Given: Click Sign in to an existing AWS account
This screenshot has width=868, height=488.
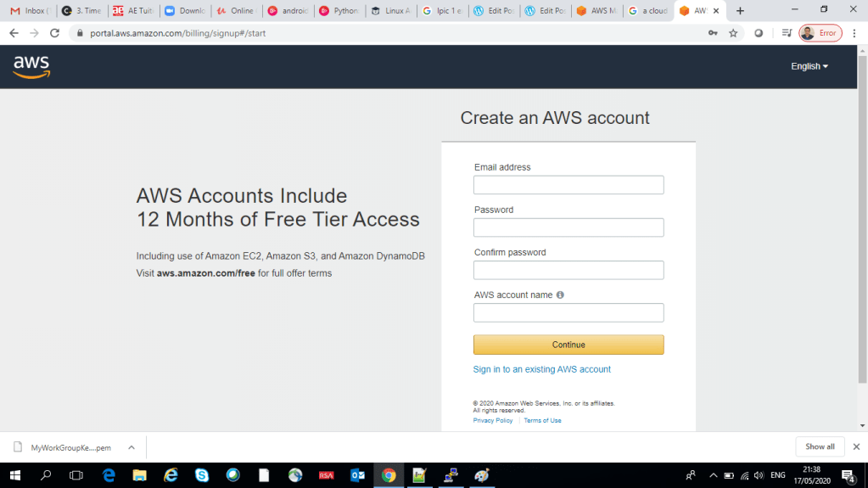Looking at the screenshot, I should [x=542, y=369].
